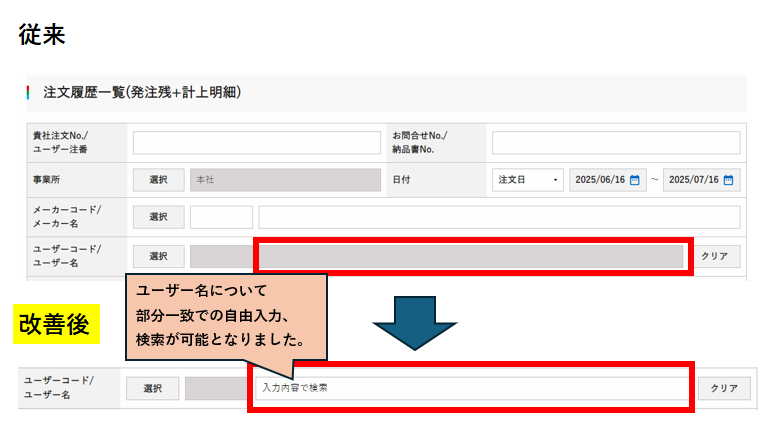The height and width of the screenshot is (436, 775).
Task: Open calendar for start date 2025/06/16
Action: pos(635,180)
